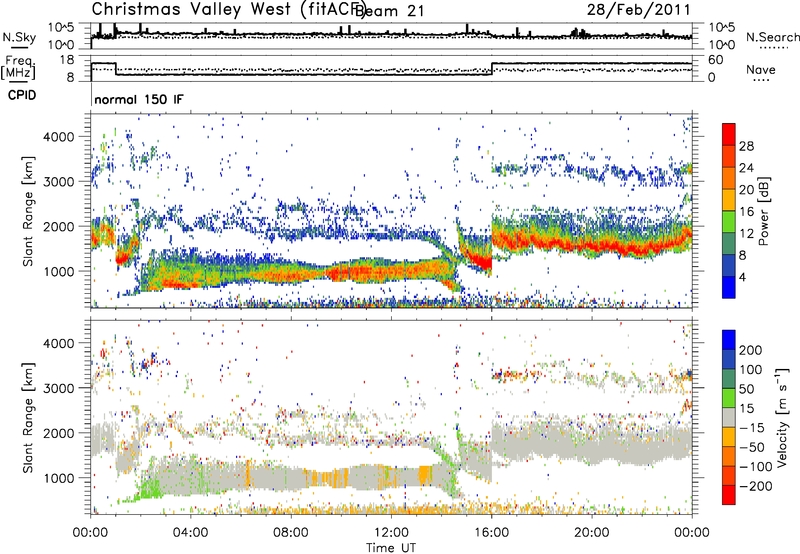Click the '1000' tick on velocity panel
Screen dimensions: 800x554
point(59,478)
